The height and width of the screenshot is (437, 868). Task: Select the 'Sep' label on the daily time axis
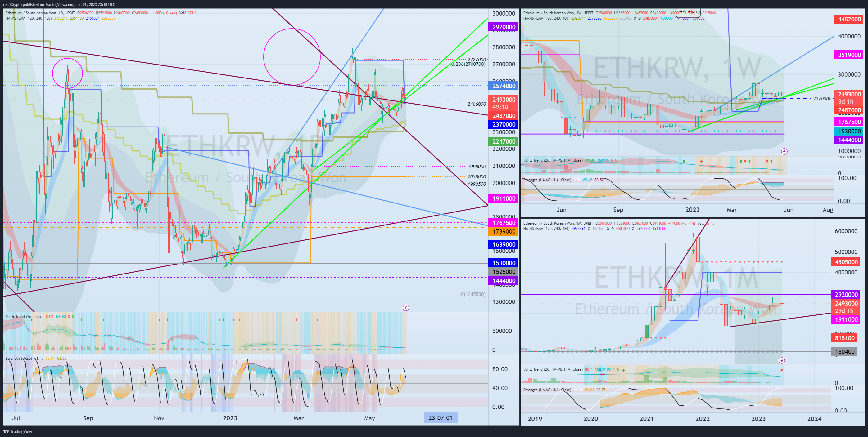[x=88, y=418]
